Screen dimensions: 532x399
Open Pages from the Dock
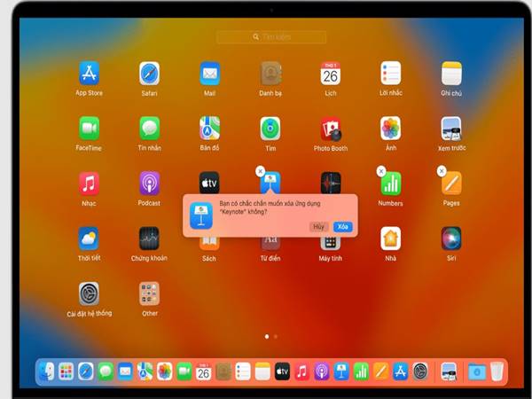(x=380, y=372)
